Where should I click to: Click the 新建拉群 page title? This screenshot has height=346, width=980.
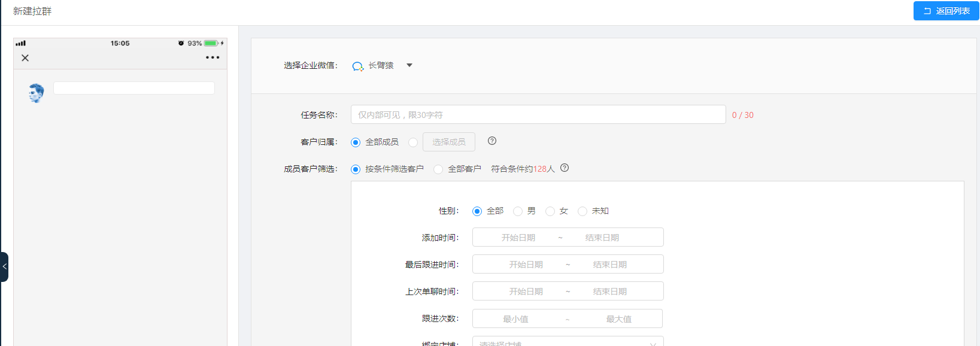(32, 11)
